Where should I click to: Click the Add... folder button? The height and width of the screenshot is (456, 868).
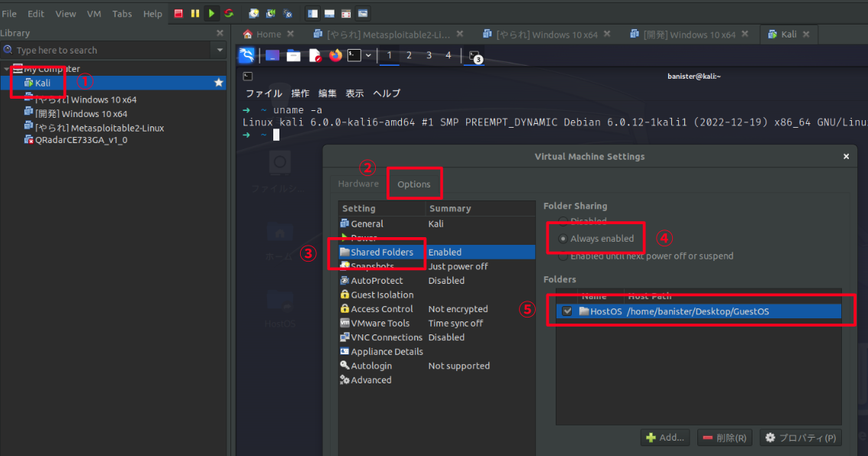point(665,438)
